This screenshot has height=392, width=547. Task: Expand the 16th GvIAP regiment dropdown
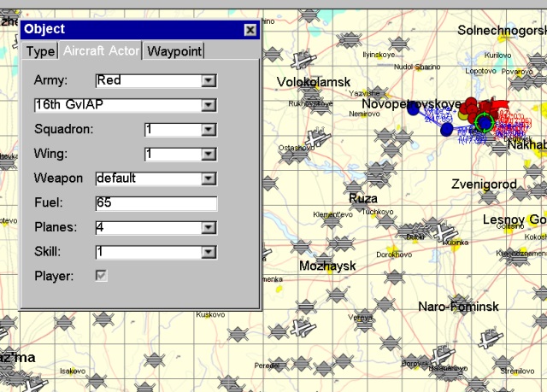click(208, 105)
